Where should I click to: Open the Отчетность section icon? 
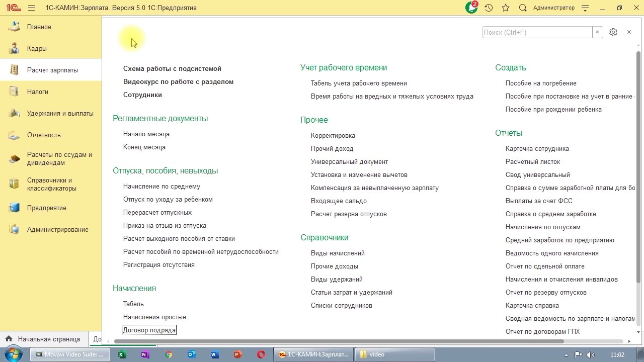click(14, 135)
